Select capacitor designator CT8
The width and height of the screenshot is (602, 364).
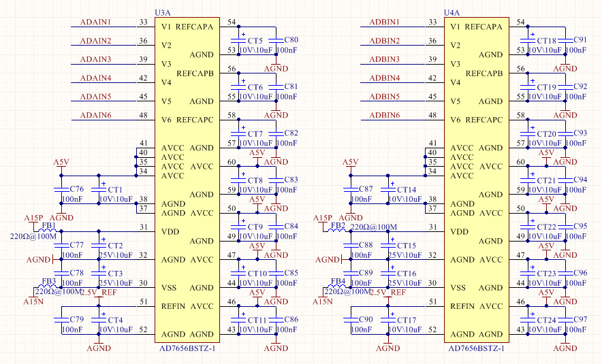coord(255,180)
